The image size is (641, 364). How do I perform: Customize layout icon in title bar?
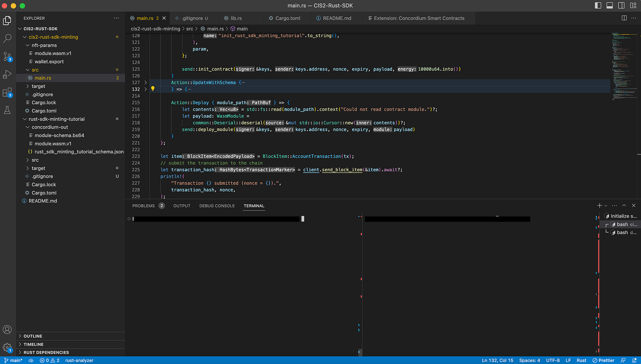click(x=633, y=5)
